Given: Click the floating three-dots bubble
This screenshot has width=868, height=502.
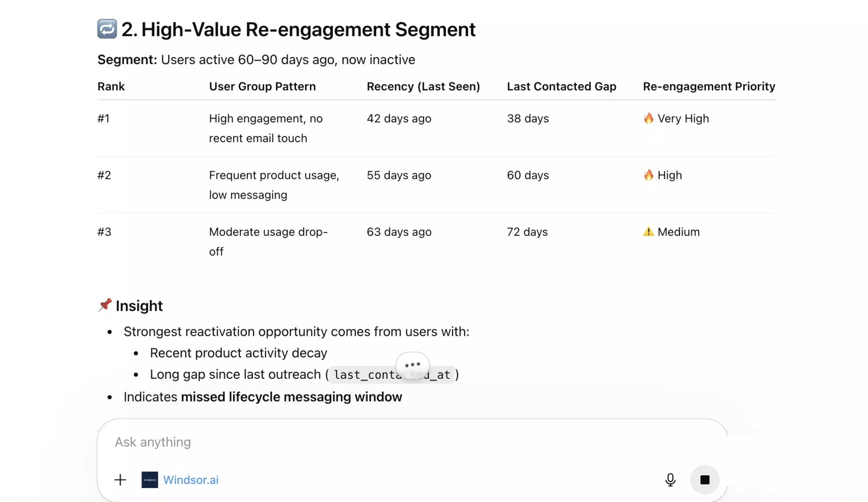Looking at the screenshot, I should coord(412,364).
